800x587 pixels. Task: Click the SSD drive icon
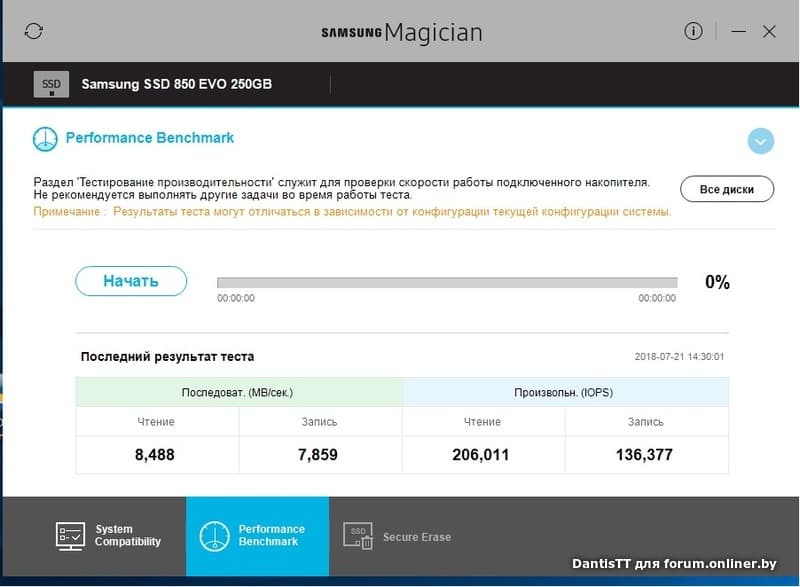51,84
